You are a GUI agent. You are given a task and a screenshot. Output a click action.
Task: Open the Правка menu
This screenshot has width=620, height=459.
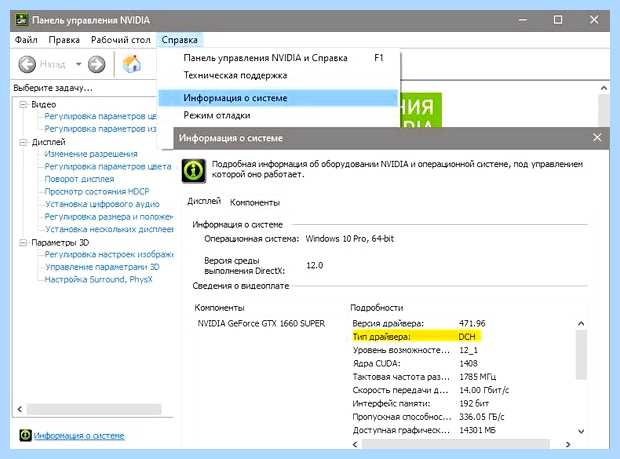click(x=64, y=40)
